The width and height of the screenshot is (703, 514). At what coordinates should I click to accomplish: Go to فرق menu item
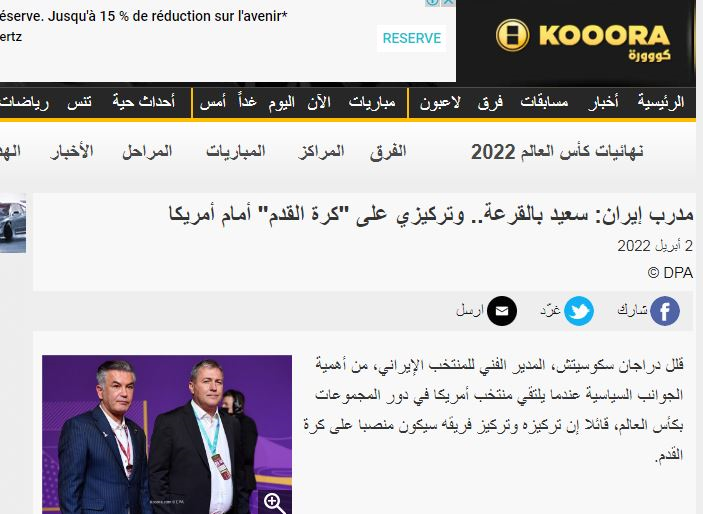pos(490,102)
